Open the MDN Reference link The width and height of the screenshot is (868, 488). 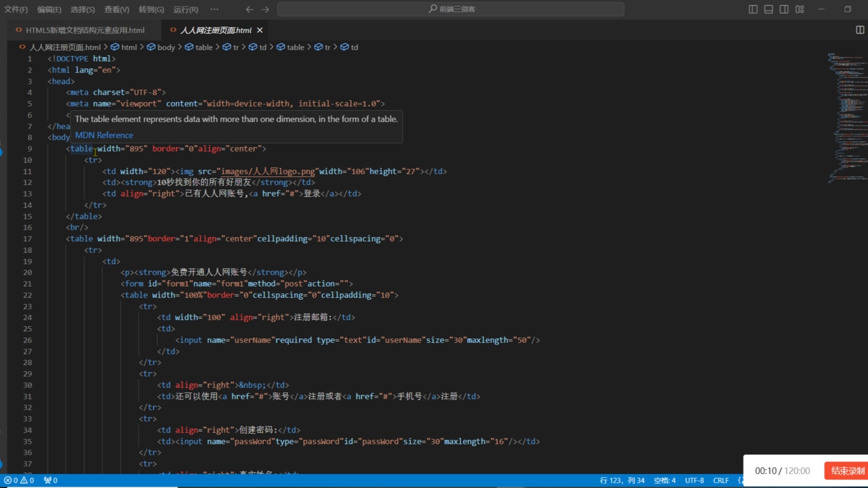(104, 135)
